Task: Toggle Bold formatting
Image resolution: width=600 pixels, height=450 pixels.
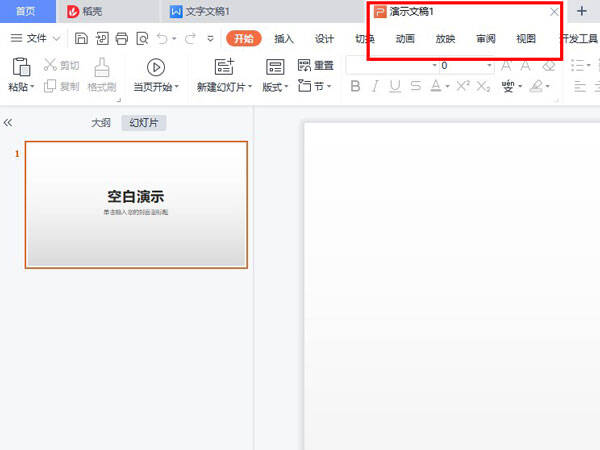Action: tap(355, 86)
